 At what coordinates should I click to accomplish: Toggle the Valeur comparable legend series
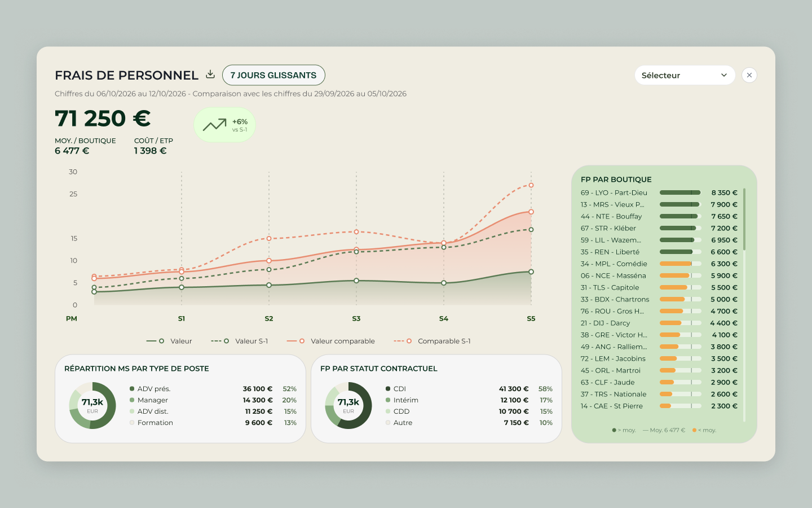pyautogui.click(x=331, y=341)
